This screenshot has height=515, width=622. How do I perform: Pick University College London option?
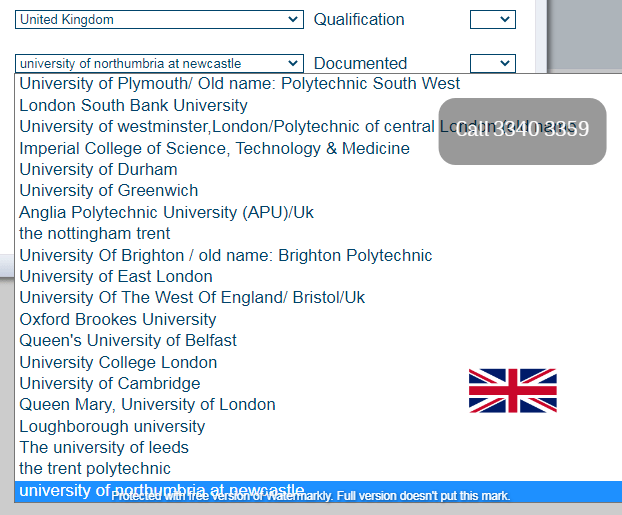click(x=118, y=362)
